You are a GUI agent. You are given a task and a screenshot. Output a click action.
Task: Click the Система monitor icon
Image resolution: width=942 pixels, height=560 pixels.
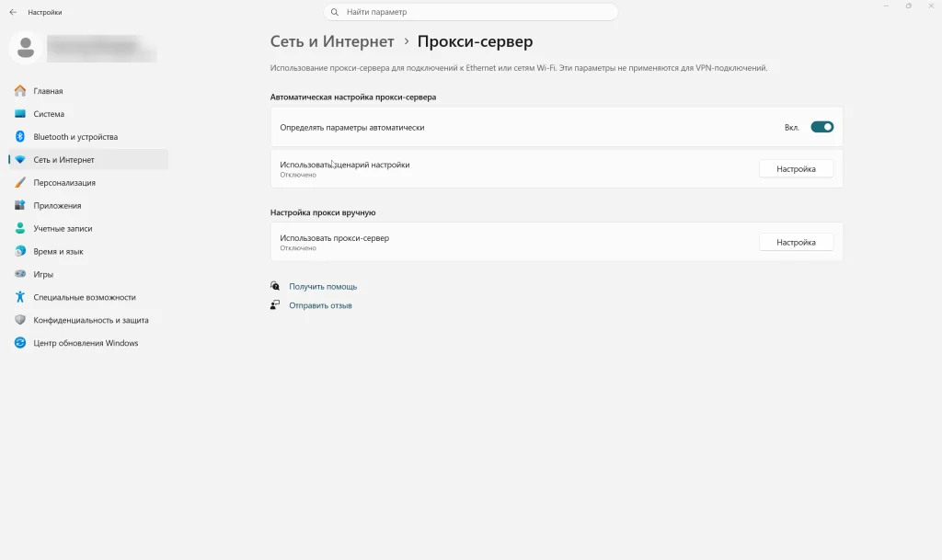pyautogui.click(x=20, y=113)
